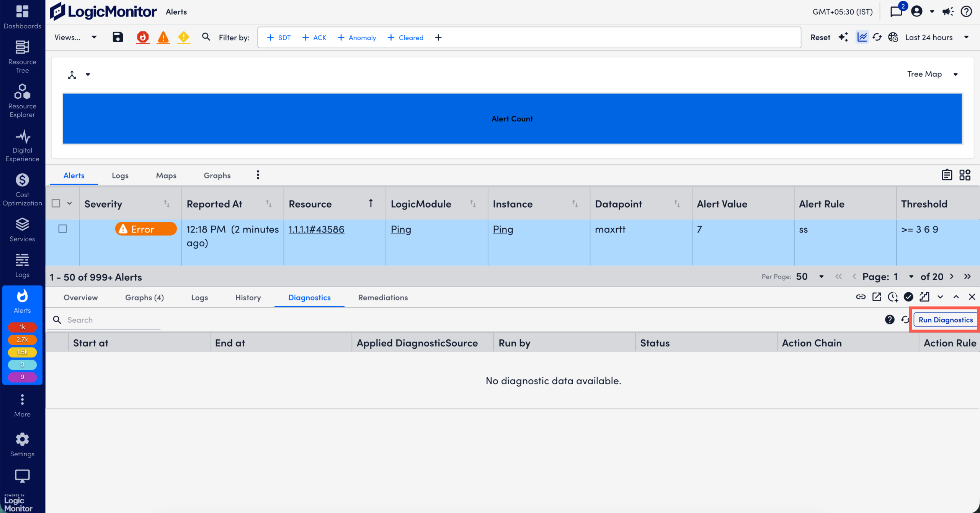The height and width of the screenshot is (513, 980).
Task: Open the help question mark icon
Action: click(967, 11)
